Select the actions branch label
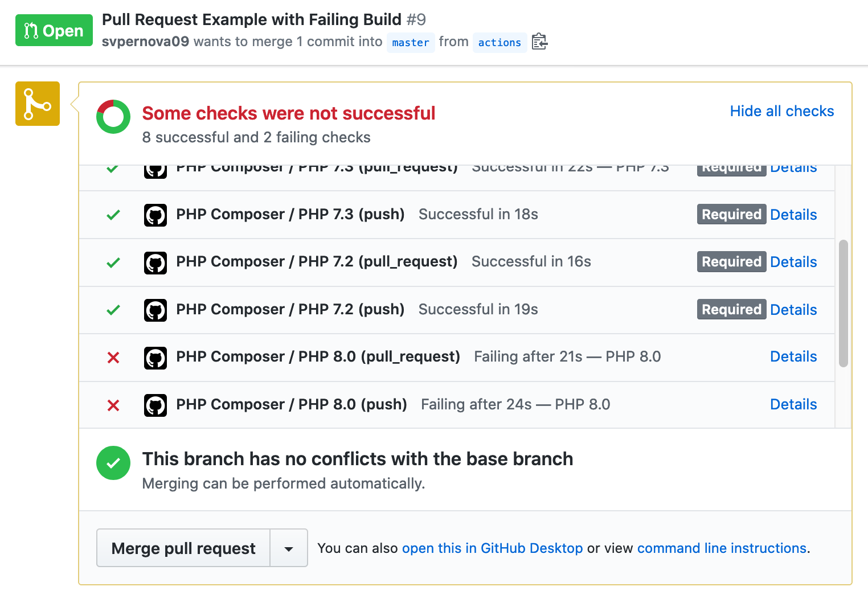The height and width of the screenshot is (599, 868). click(499, 43)
